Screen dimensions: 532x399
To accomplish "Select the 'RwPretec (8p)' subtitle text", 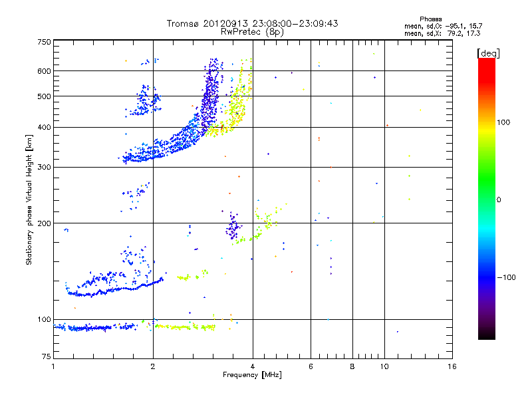I will 252,32.
